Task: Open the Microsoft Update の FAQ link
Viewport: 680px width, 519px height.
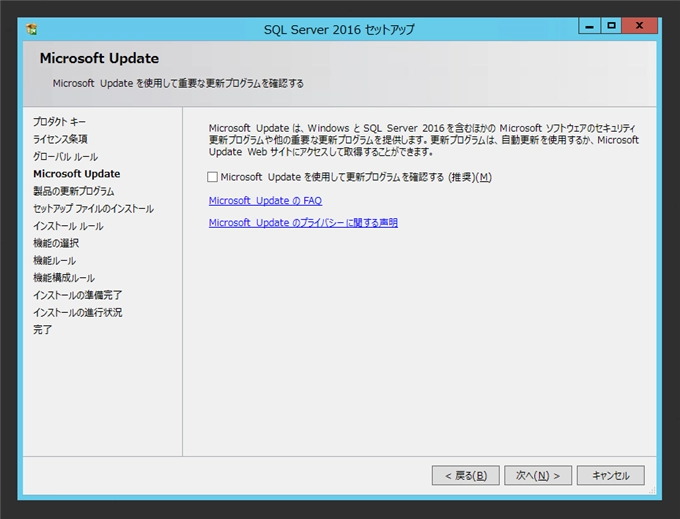Action: [x=265, y=201]
